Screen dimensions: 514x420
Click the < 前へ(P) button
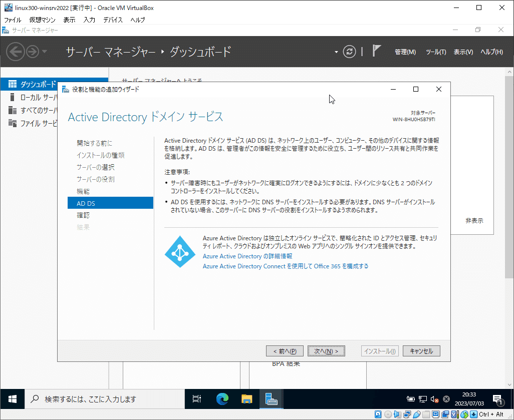pyautogui.click(x=285, y=351)
